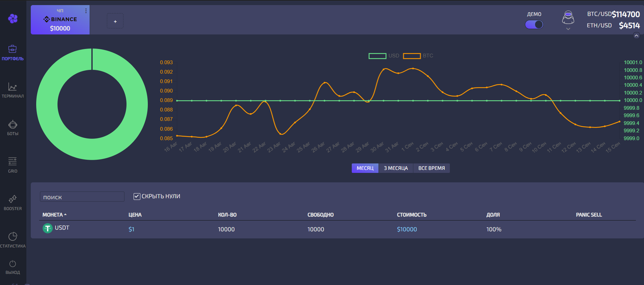
Task: Hide the USD series via legend
Action: pyautogui.click(x=377, y=56)
